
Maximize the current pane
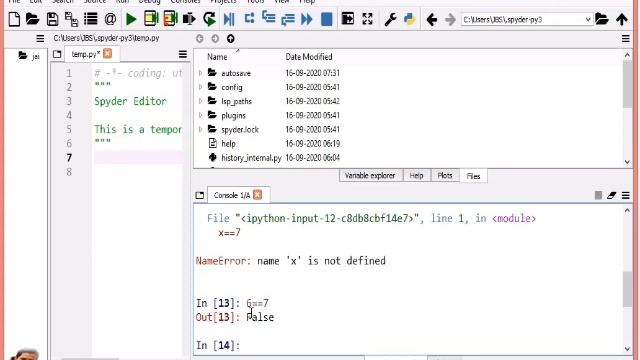[x=347, y=19]
